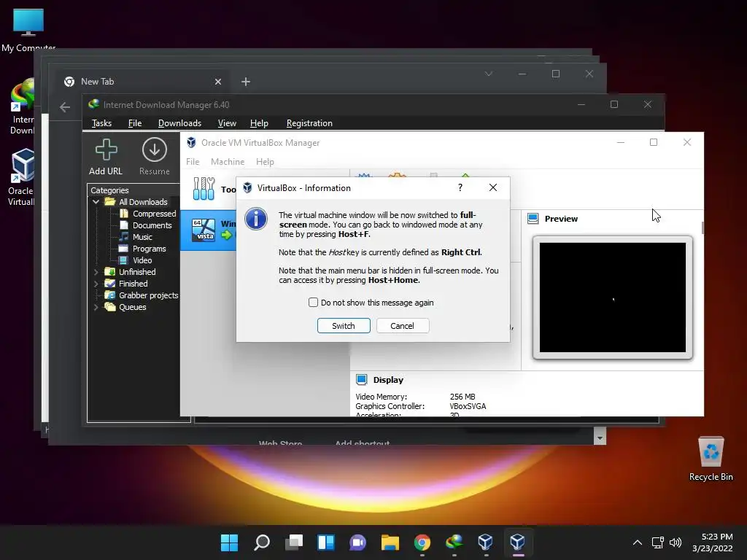Open the volume tray icon
This screenshot has height=560, width=747.
(x=676, y=542)
